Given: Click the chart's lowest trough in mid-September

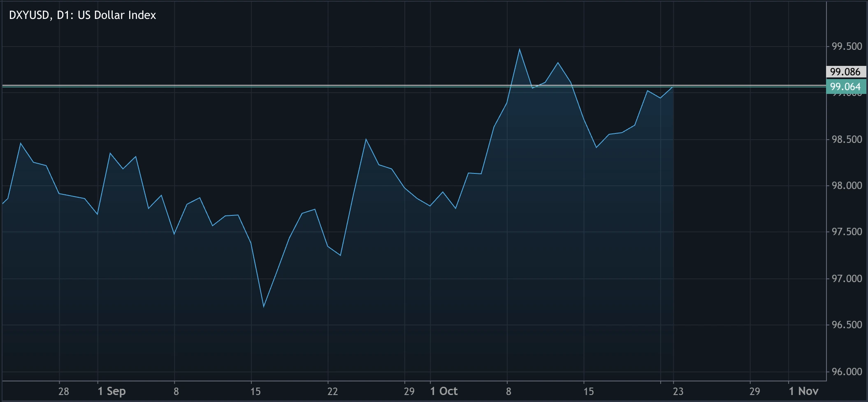Looking at the screenshot, I should pyautogui.click(x=264, y=307).
